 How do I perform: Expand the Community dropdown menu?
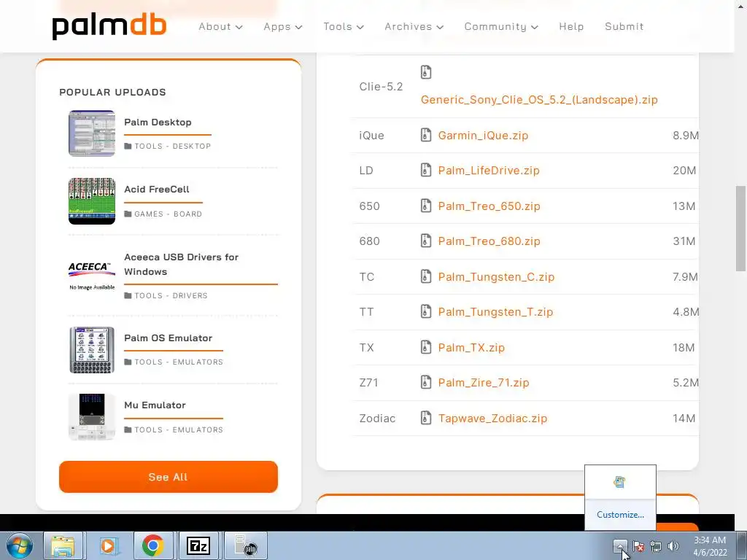(501, 27)
